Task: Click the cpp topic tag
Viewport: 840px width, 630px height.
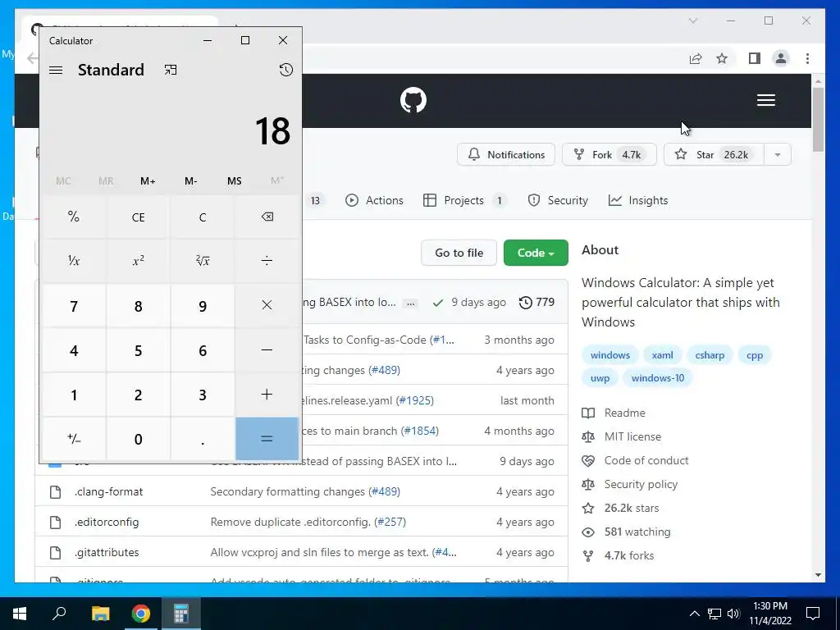Action: point(755,355)
